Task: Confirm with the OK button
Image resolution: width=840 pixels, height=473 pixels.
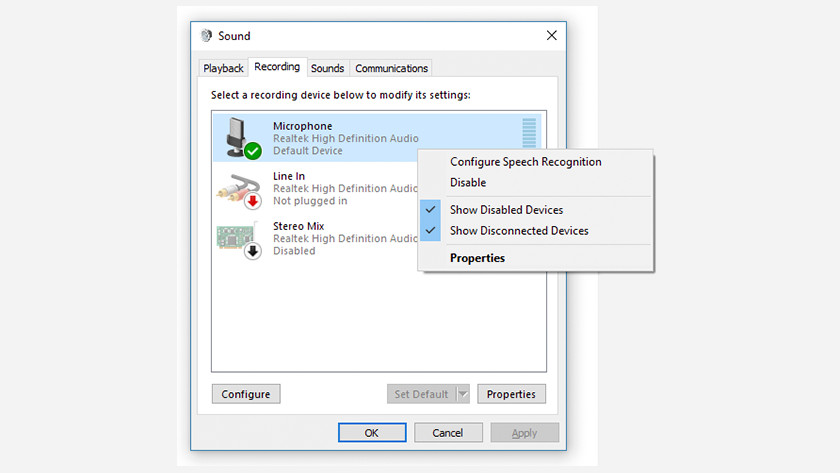Action: 372,433
